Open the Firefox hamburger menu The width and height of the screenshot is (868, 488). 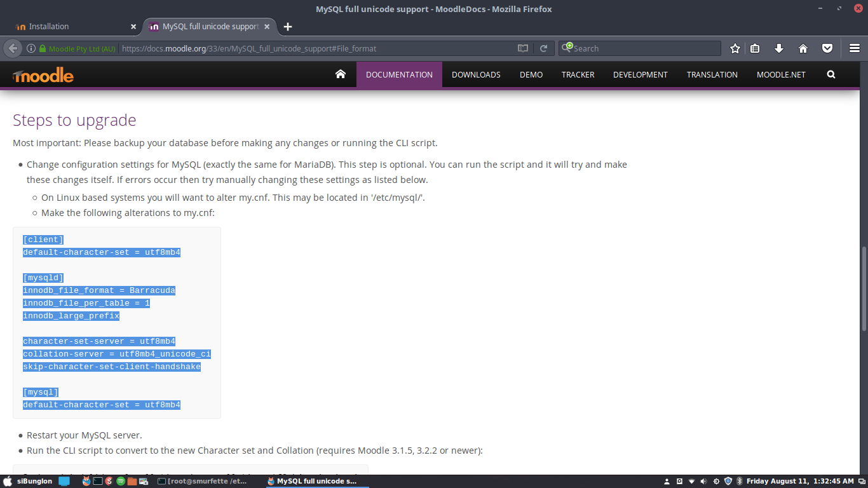pos(855,48)
